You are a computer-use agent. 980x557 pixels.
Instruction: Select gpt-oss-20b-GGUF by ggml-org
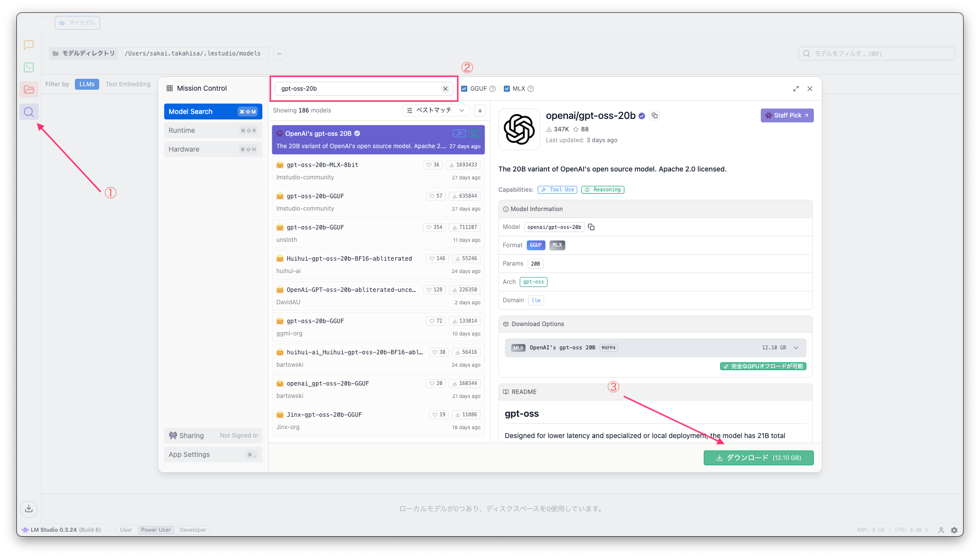pos(378,327)
